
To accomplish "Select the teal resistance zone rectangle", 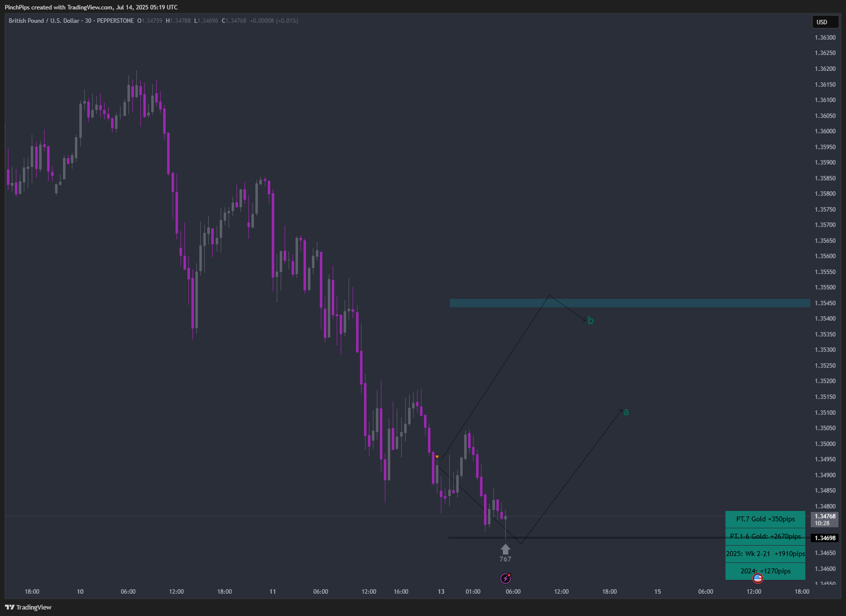I will [630, 303].
